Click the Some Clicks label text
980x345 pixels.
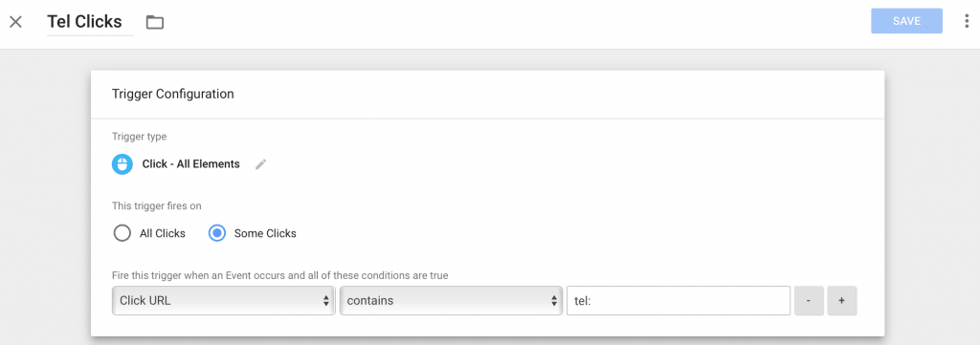tap(265, 233)
